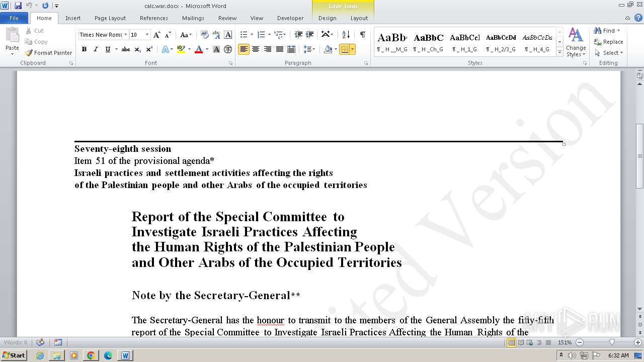Open Internet Explorer from the taskbar
The image size is (644, 362).
40,355
